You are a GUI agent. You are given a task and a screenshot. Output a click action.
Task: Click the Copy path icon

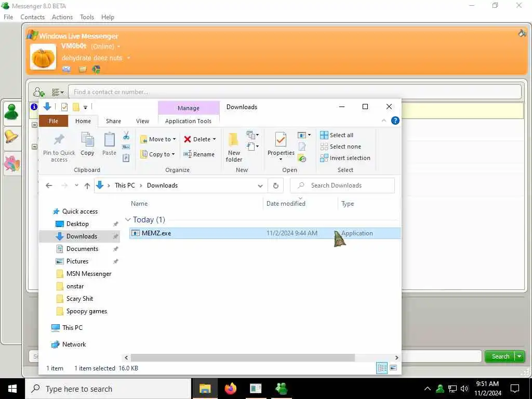pyautogui.click(x=126, y=147)
